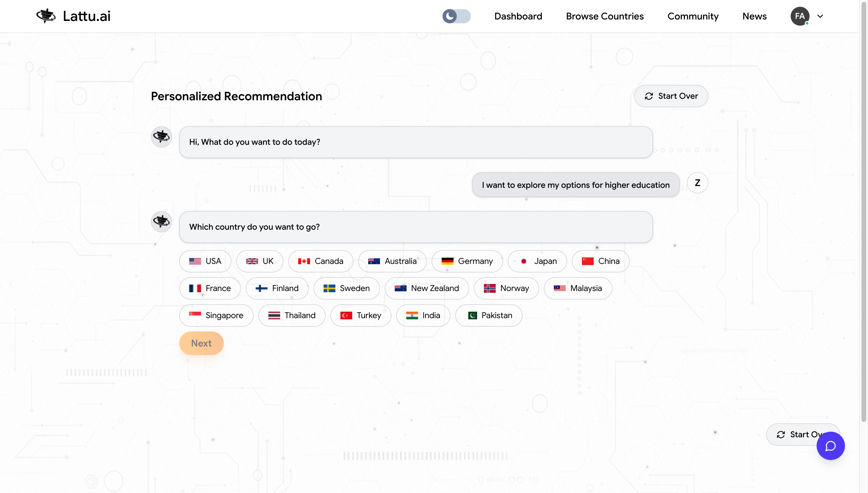Image resolution: width=868 pixels, height=493 pixels.
Task: Click bot avatar beside greeting message
Action: 161,137
